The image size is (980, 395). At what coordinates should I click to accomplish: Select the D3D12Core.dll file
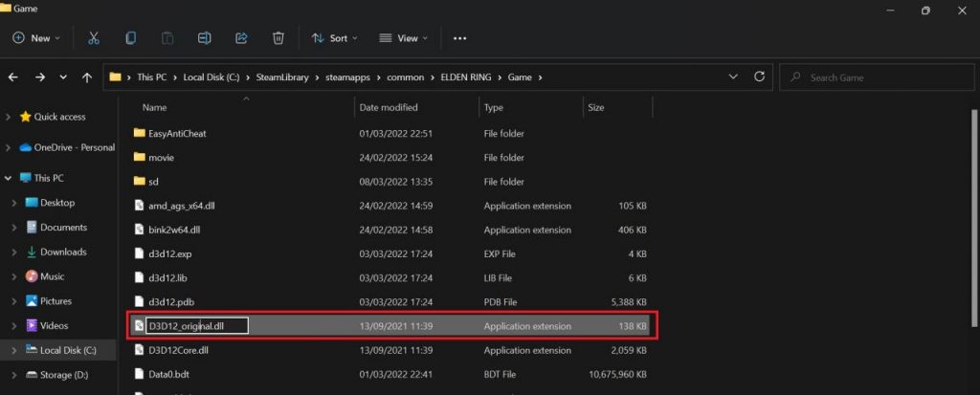[x=178, y=350]
